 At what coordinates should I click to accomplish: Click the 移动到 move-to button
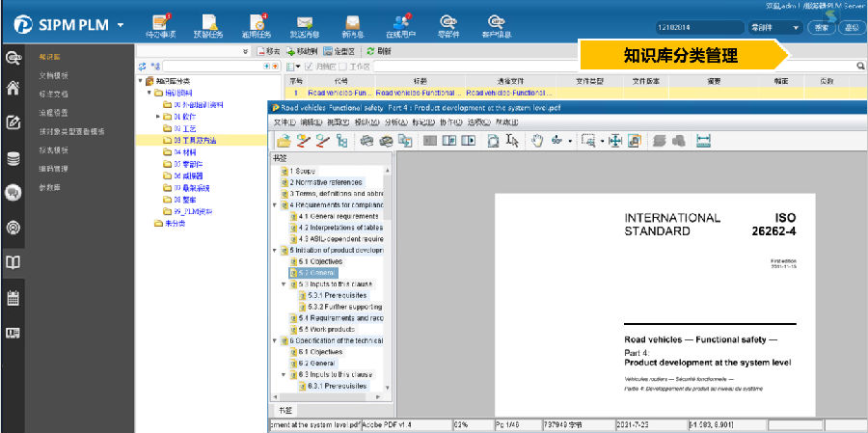tap(302, 51)
